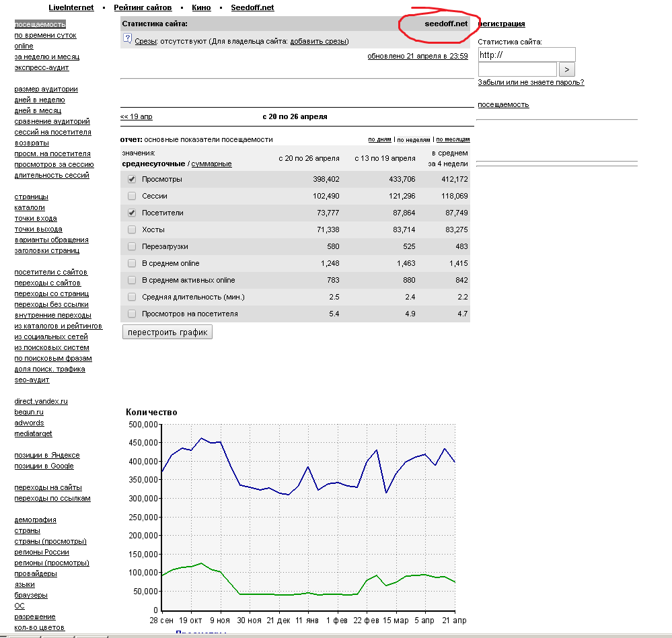Focus the http:// site address field

click(527, 55)
